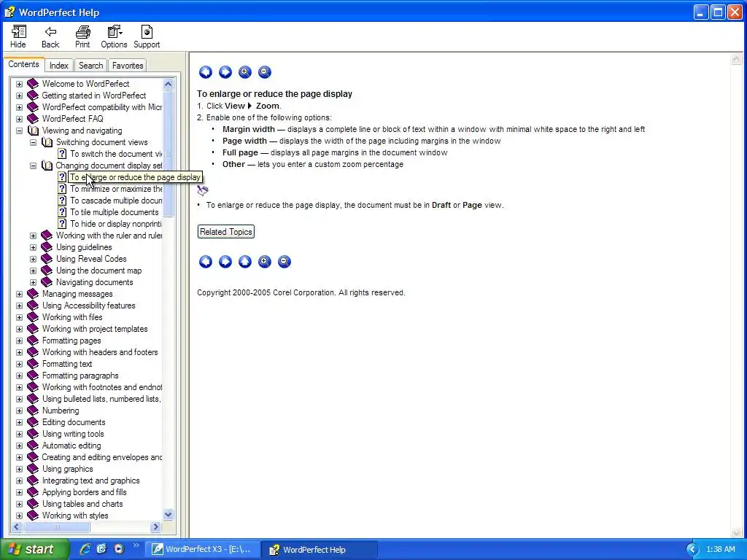
Task: Collapse Switching document views node
Action: tap(33, 142)
